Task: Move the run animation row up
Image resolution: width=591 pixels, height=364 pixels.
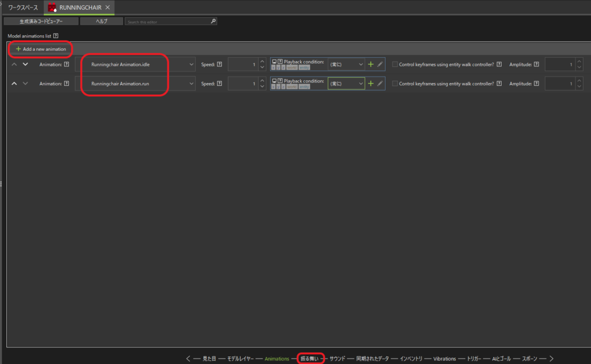Action: pos(14,84)
